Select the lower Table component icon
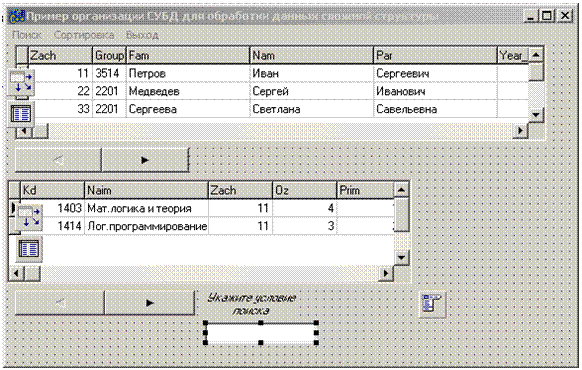582x370 pixels. (29, 249)
